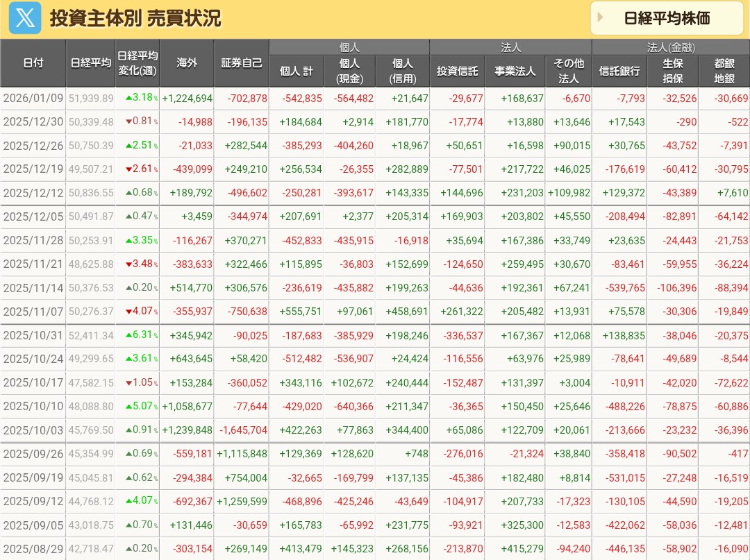Click the 海外 column header
The image size is (750, 560).
(187, 63)
